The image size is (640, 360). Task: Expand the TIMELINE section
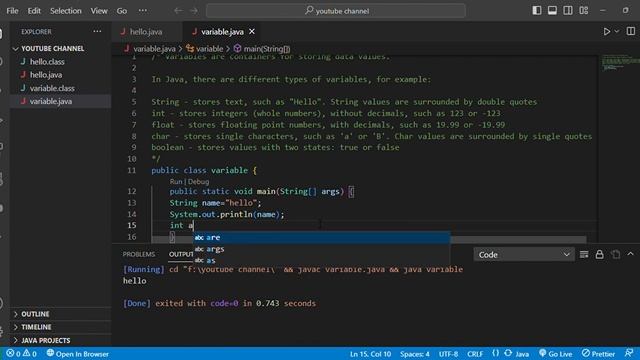coord(60,327)
